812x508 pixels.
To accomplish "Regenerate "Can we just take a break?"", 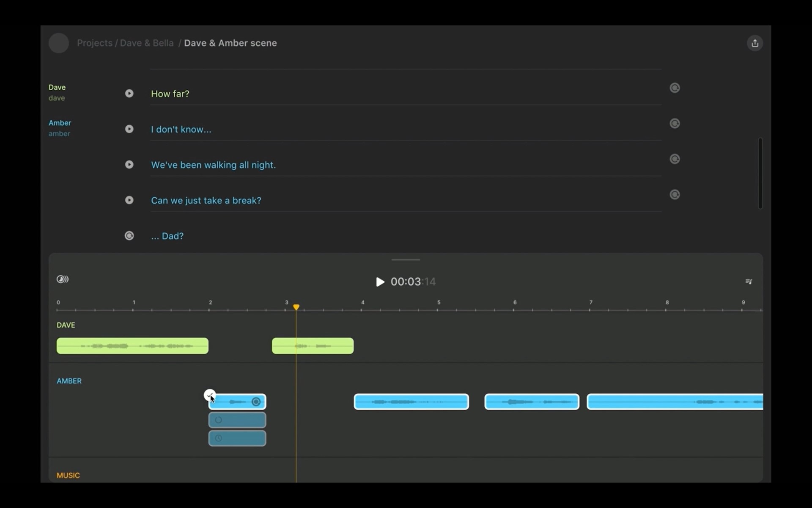I will (675, 195).
